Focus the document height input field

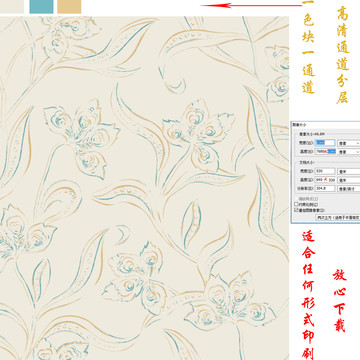(325, 180)
